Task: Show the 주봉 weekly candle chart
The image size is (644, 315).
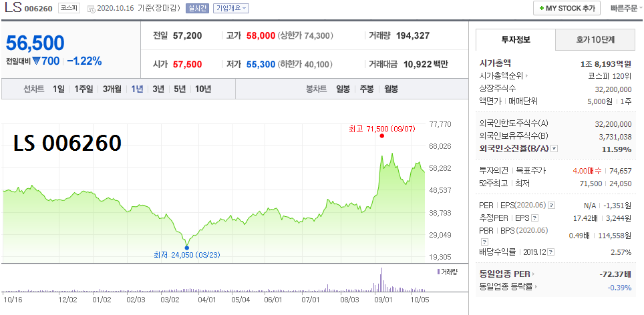Action: point(367,89)
